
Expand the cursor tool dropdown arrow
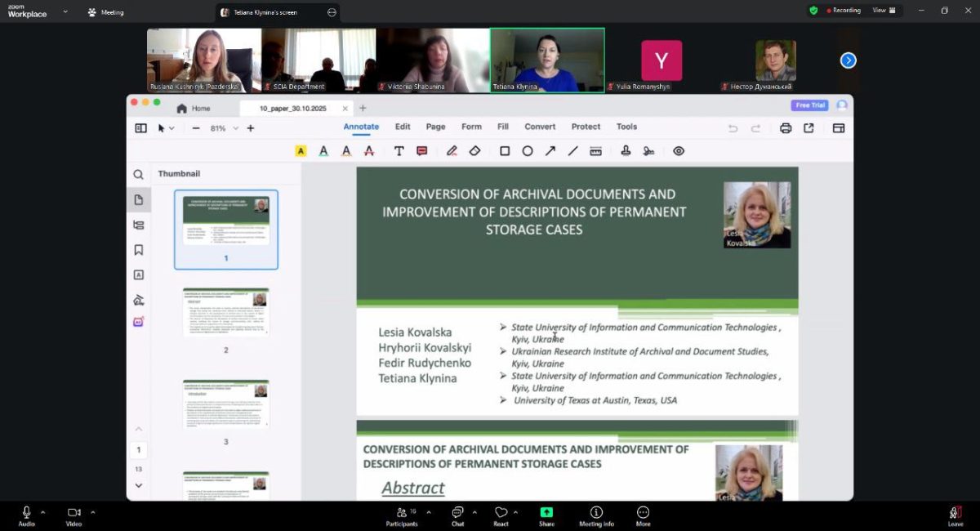pyautogui.click(x=171, y=128)
